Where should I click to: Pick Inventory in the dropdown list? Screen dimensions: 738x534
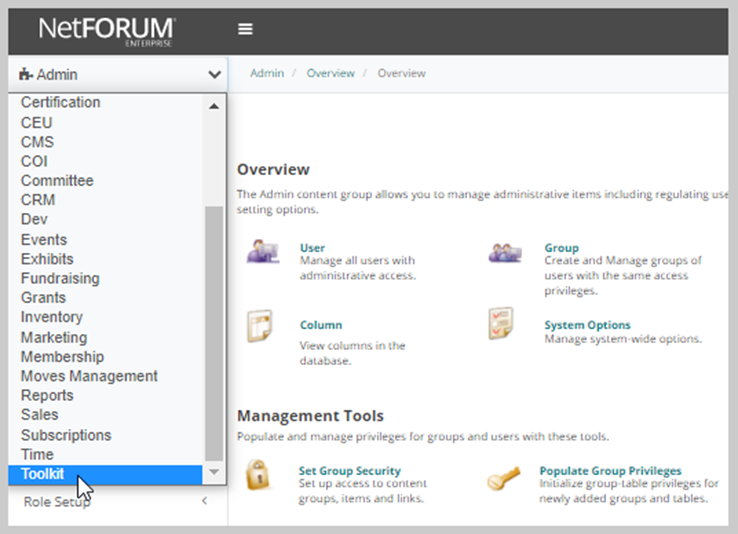point(52,317)
